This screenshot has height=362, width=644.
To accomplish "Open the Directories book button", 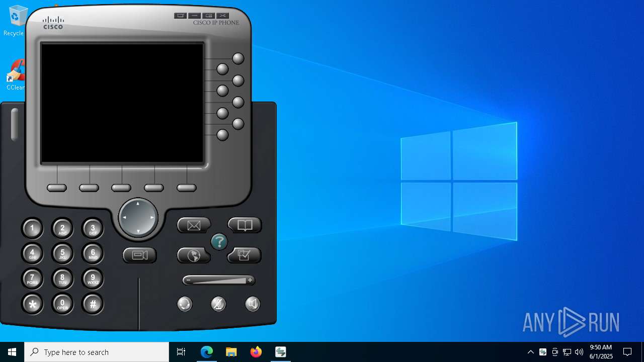I will pyautogui.click(x=245, y=225).
